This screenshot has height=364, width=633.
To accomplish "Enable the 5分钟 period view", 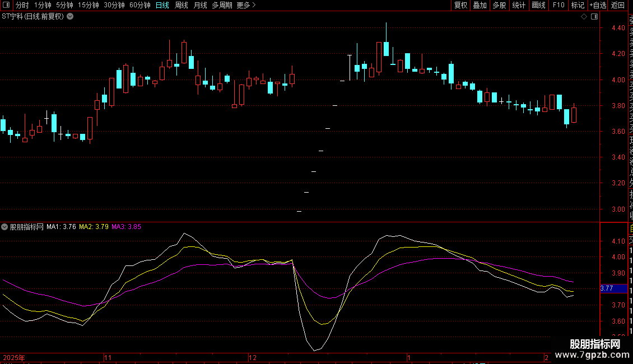I will click(x=64, y=5).
